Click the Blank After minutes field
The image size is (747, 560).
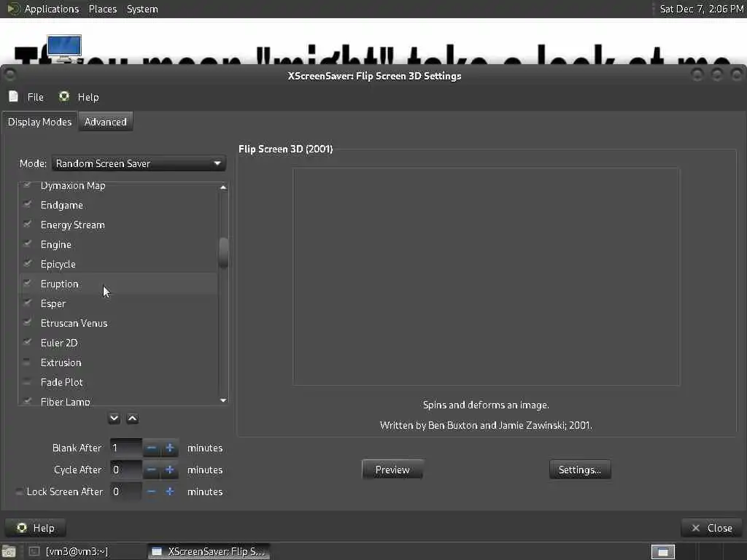[125, 448]
